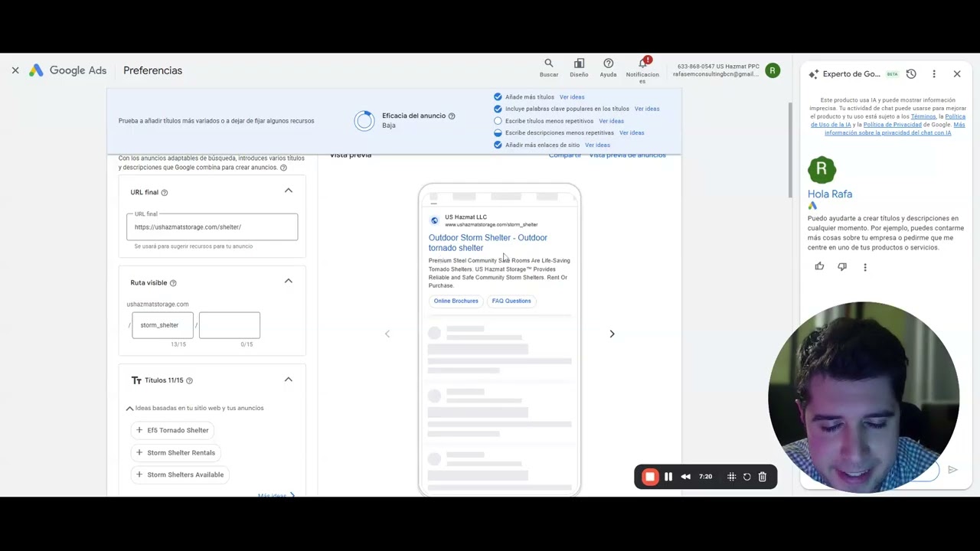Show the previous ad preview with the left arrow

pyautogui.click(x=387, y=334)
